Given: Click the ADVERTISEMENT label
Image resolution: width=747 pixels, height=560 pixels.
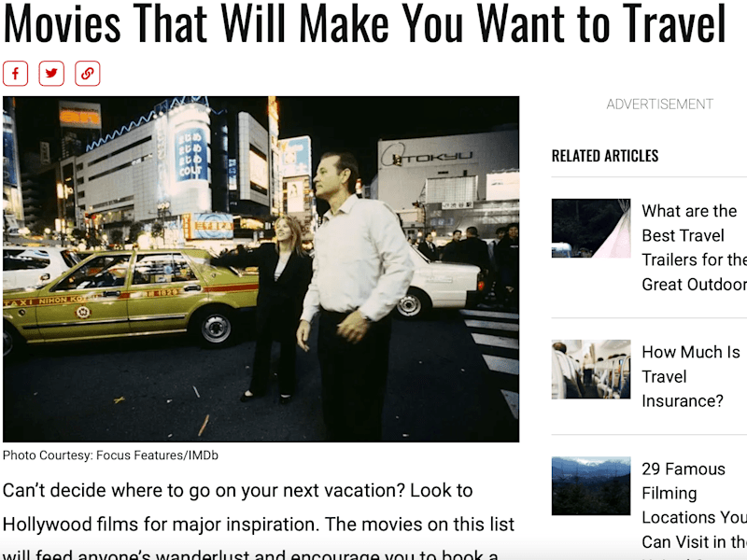Looking at the screenshot, I should pyautogui.click(x=659, y=105).
